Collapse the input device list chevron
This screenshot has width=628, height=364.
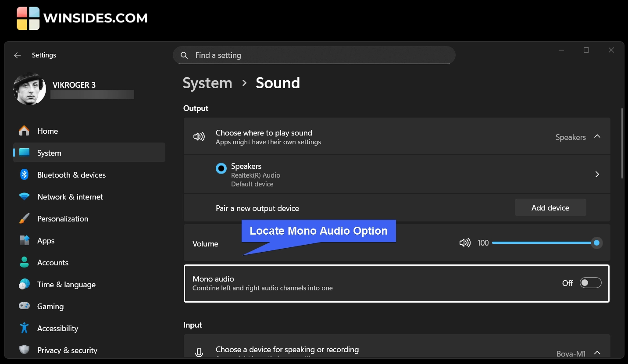597,353
